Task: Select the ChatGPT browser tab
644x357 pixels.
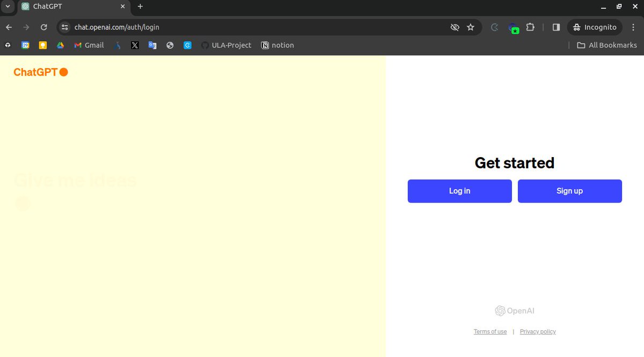Action: coord(74,7)
